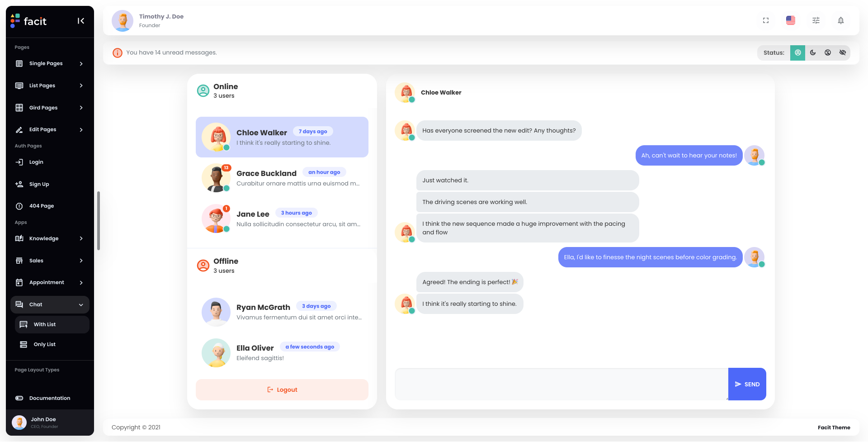The image size is (868, 442).
Task: Select the Send message icon
Action: pyautogui.click(x=747, y=384)
